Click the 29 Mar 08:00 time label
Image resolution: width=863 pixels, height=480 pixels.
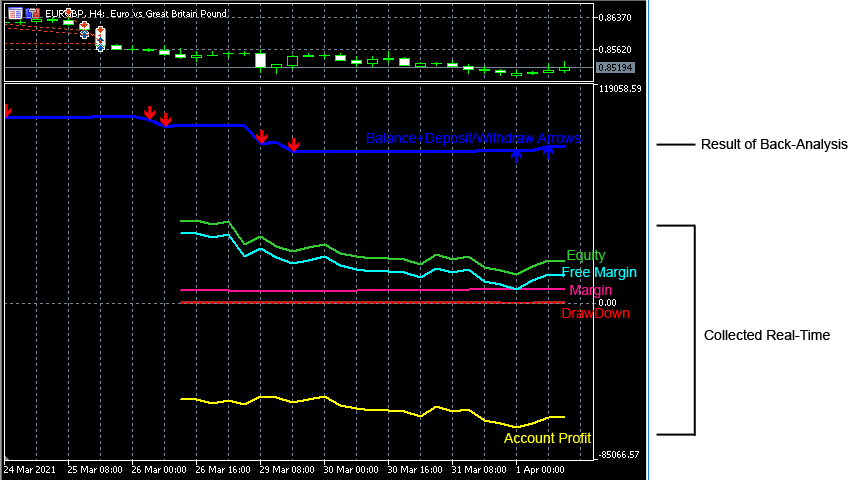pos(287,470)
